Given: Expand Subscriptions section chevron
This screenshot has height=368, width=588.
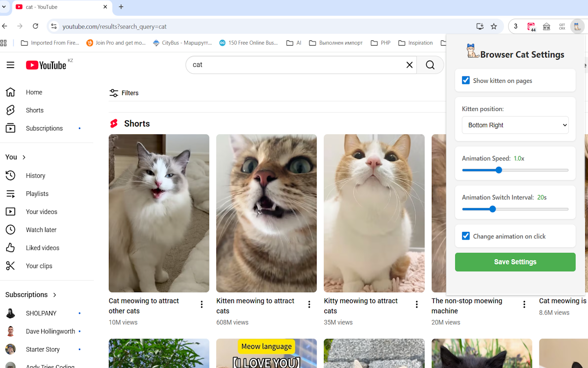Looking at the screenshot, I should tap(55, 295).
